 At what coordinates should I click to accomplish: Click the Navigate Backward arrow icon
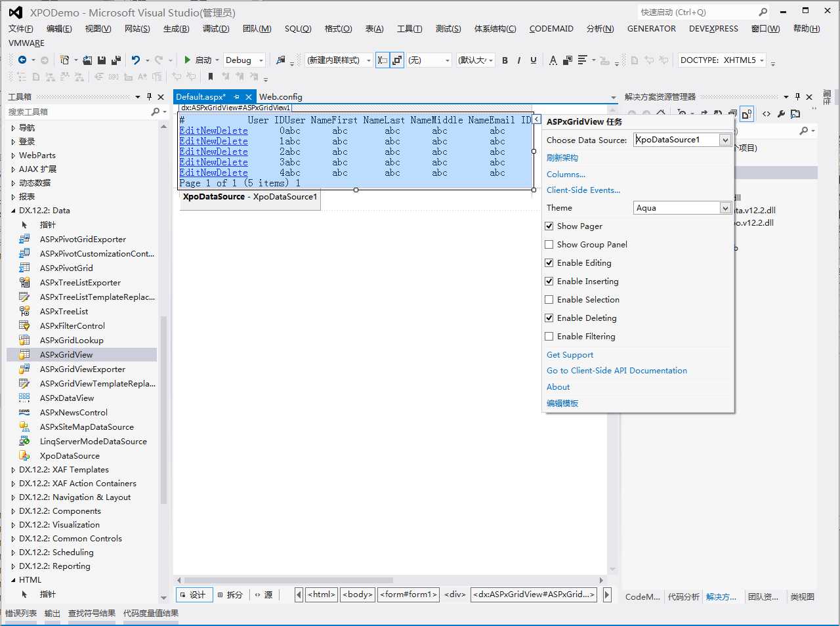coord(22,60)
